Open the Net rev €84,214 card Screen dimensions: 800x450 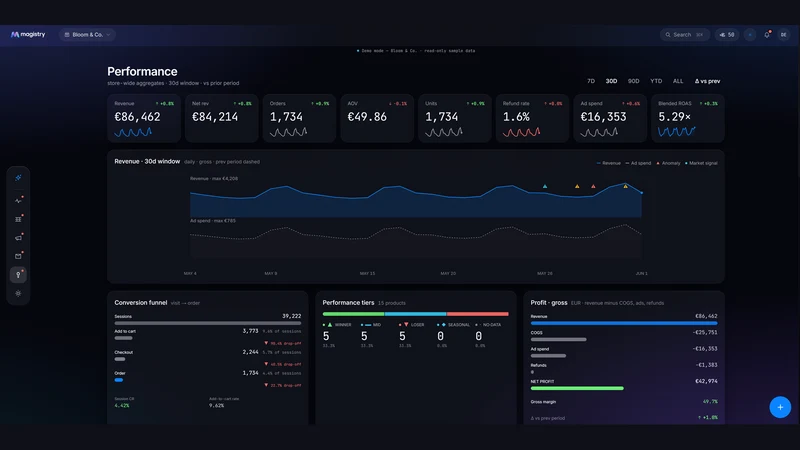point(221,118)
